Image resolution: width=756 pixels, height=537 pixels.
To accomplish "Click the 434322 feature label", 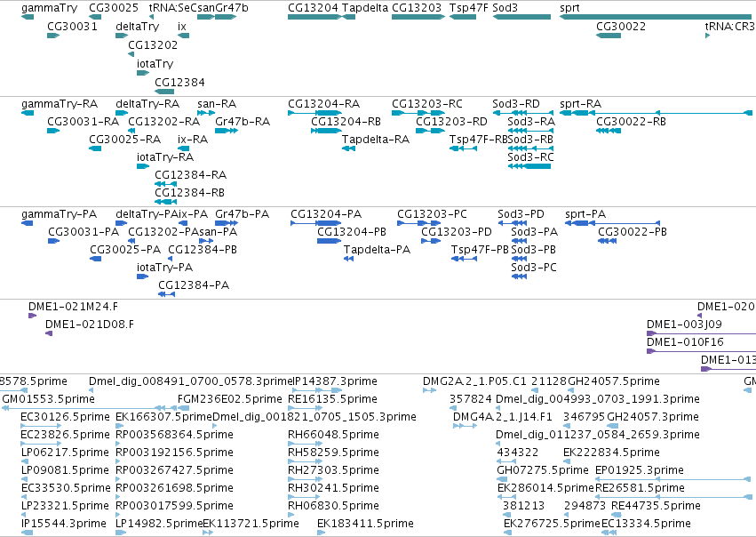I will coord(517,453).
